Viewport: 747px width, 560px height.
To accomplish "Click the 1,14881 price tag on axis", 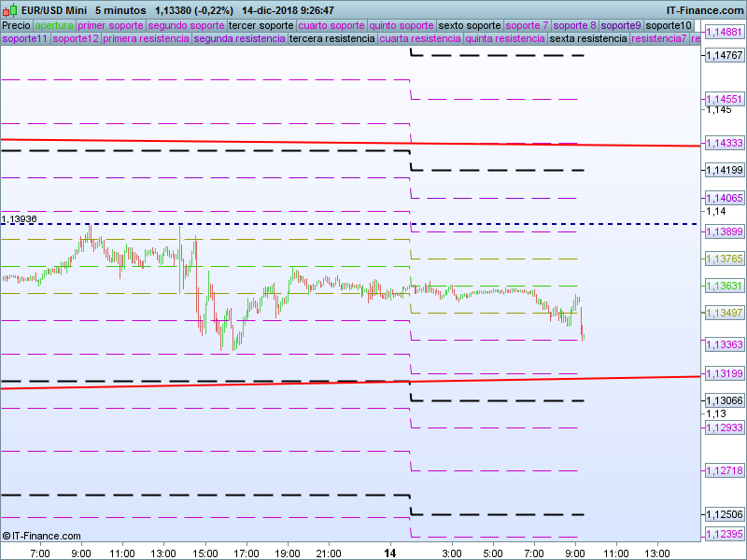I will (723, 32).
